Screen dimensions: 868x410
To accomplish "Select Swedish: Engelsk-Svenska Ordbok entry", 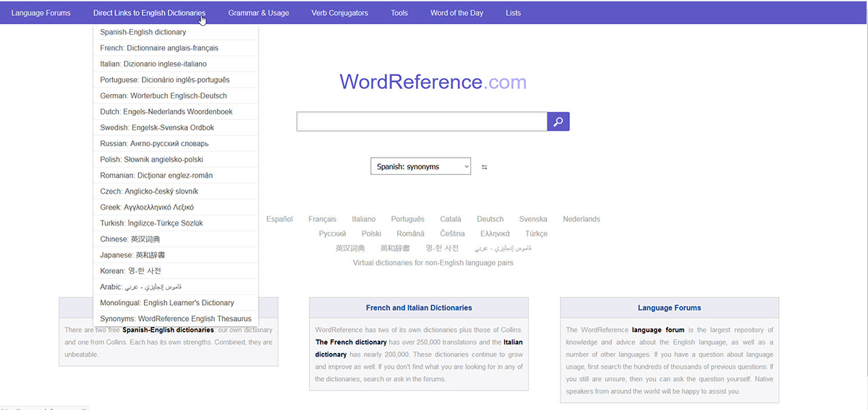I will coord(176,127).
